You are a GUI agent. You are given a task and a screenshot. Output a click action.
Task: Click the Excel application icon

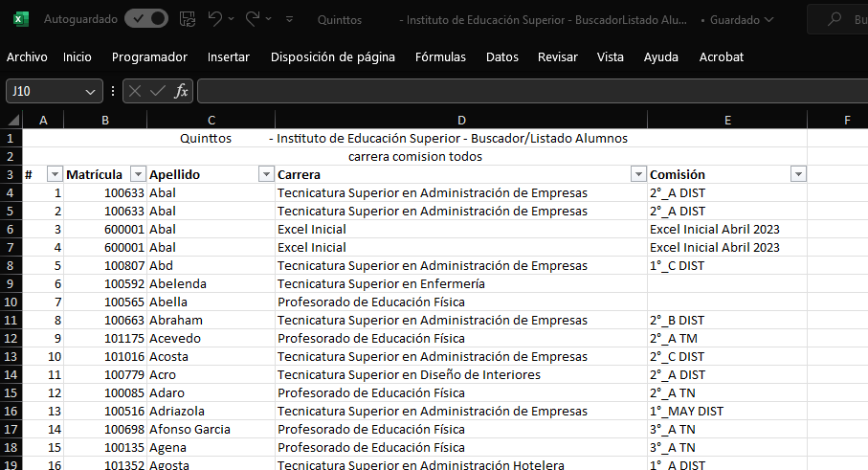coord(20,19)
